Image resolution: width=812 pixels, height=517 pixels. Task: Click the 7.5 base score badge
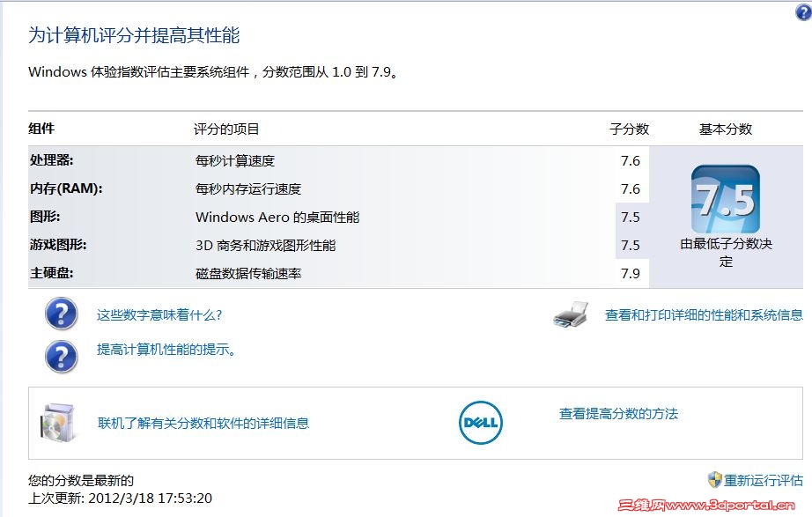(725, 200)
